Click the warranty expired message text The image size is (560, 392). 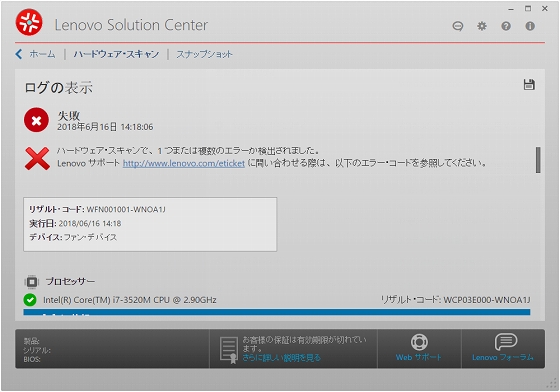pos(304,343)
